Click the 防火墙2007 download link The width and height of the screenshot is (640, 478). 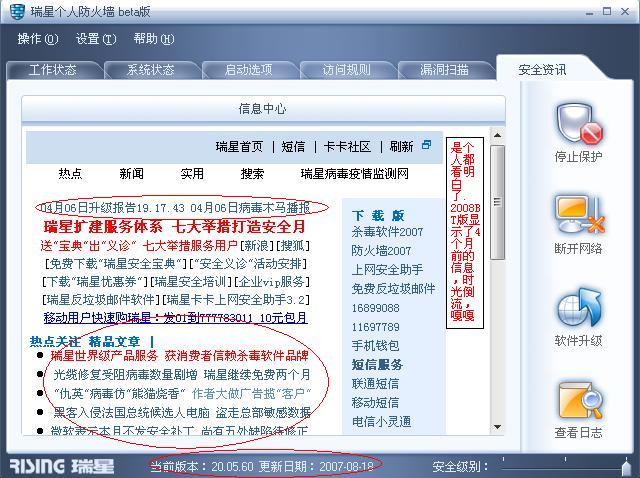click(381, 251)
